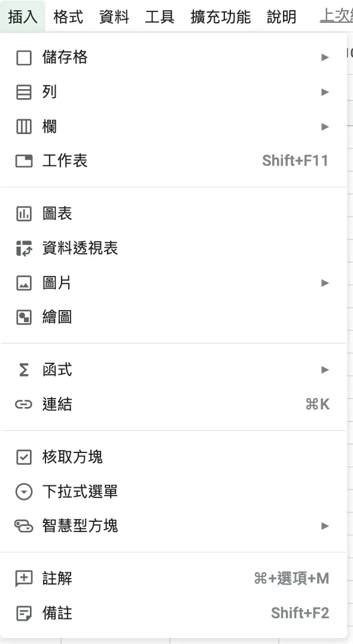Select the 儲存格 cells icon
Screen dimensions: 353x644
click(x=23, y=57)
